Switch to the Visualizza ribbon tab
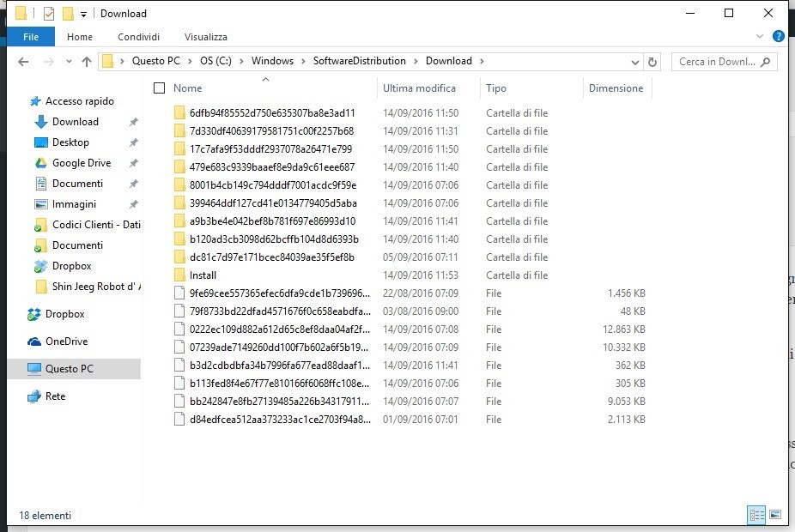Viewport: 795px width, 532px height. tap(205, 37)
